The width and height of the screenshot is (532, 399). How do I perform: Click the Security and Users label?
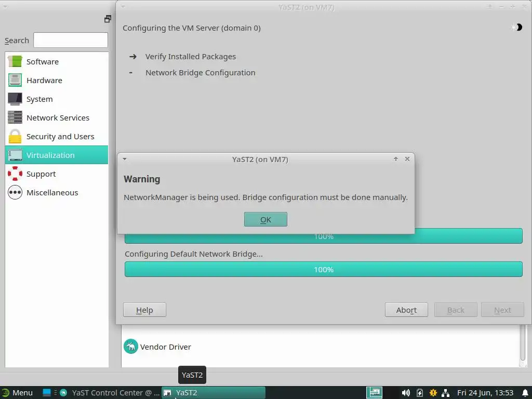pos(60,136)
